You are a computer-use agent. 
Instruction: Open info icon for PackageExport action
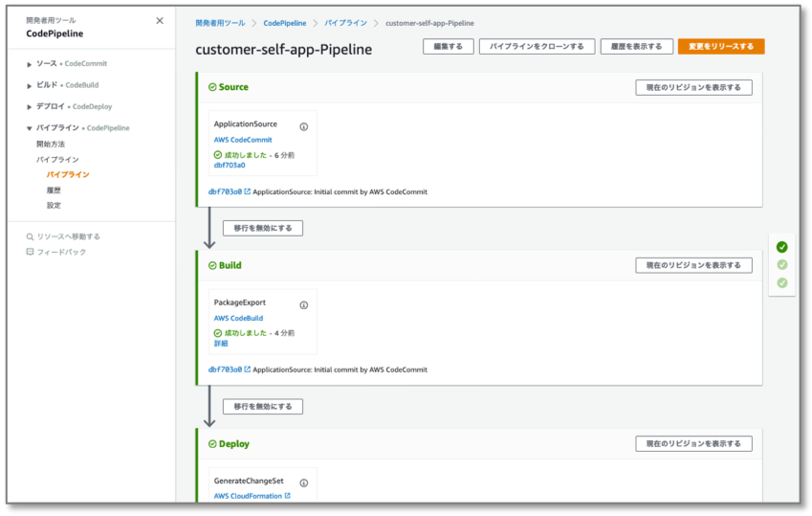tap(304, 305)
